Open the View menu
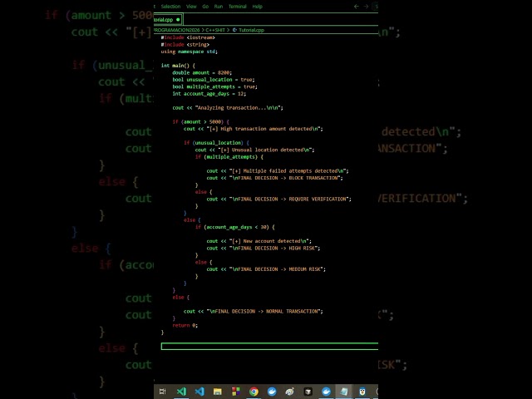 click(x=191, y=7)
